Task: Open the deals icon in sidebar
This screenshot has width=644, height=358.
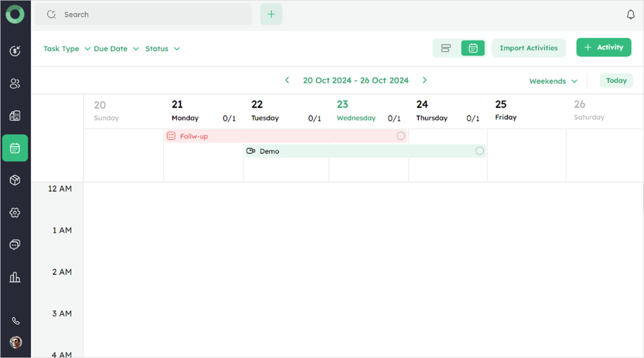Action: point(15,51)
